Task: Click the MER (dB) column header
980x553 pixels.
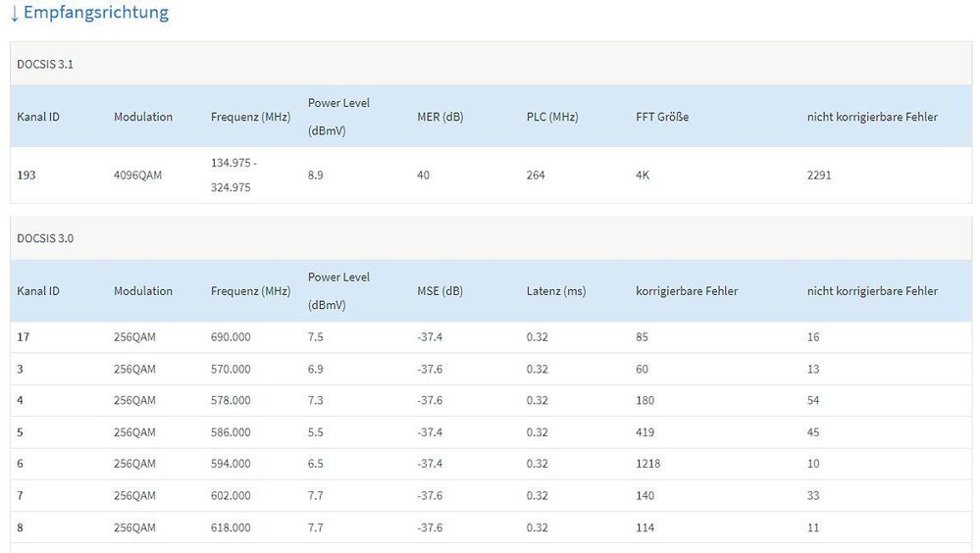Action: click(x=439, y=117)
